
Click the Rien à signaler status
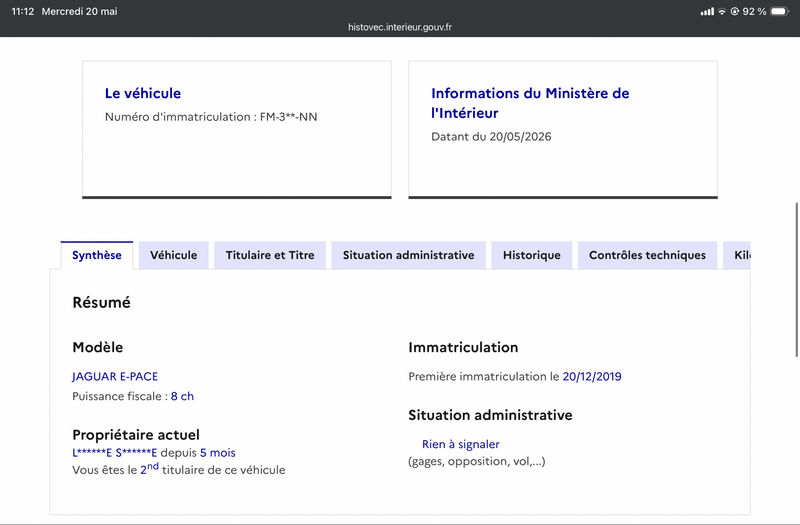tap(460, 444)
